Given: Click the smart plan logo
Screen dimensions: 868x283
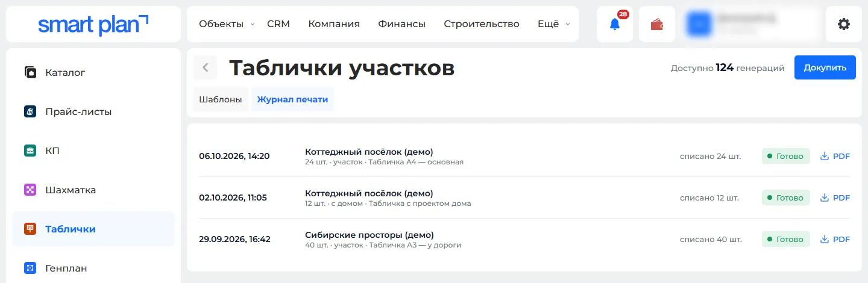Looking at the screenshot, I should click(93, 24).
